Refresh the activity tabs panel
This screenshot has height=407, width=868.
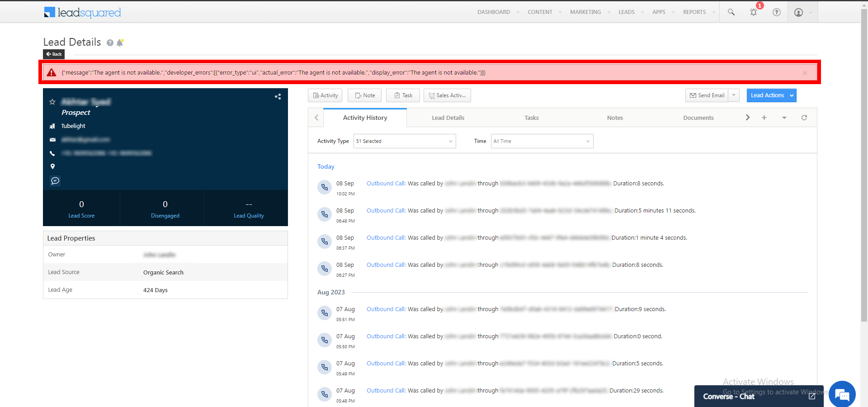[804, 118]
